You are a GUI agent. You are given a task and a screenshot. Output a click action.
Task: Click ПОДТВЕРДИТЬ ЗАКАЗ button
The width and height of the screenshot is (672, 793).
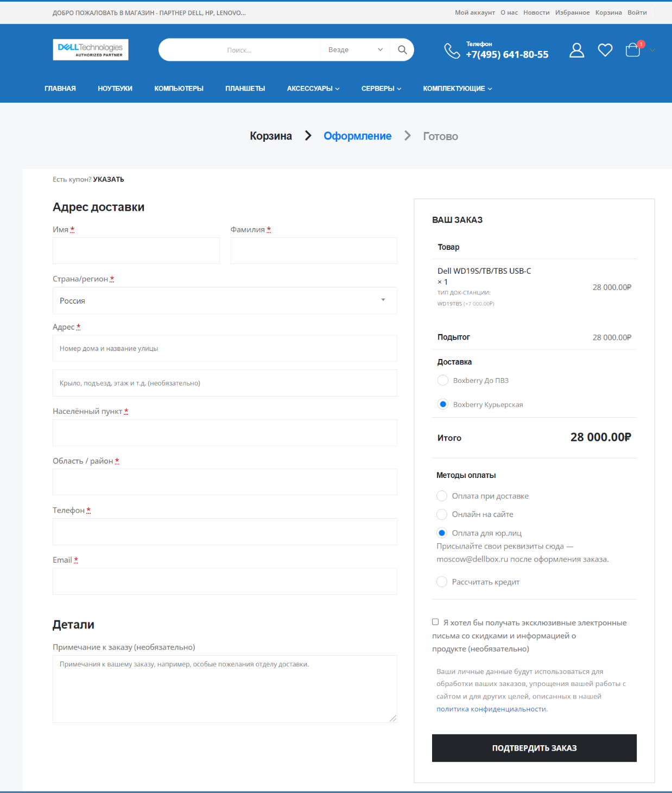point(534,748)
